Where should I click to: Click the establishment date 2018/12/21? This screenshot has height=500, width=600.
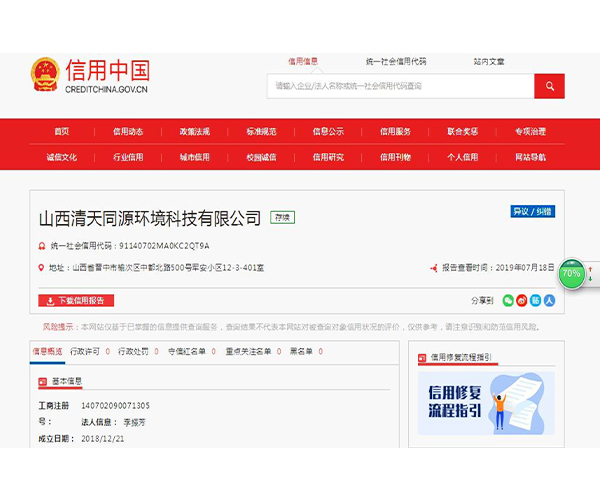point(103,439)
